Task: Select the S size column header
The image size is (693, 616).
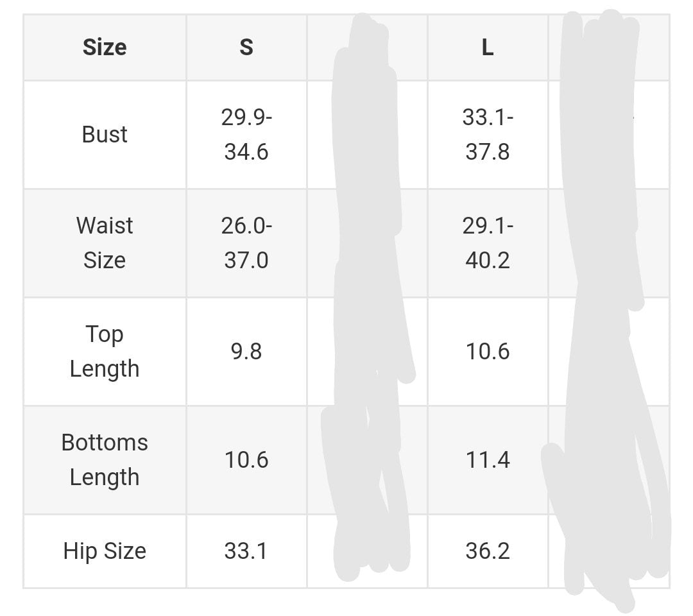Action: click(x=246, y=47)
